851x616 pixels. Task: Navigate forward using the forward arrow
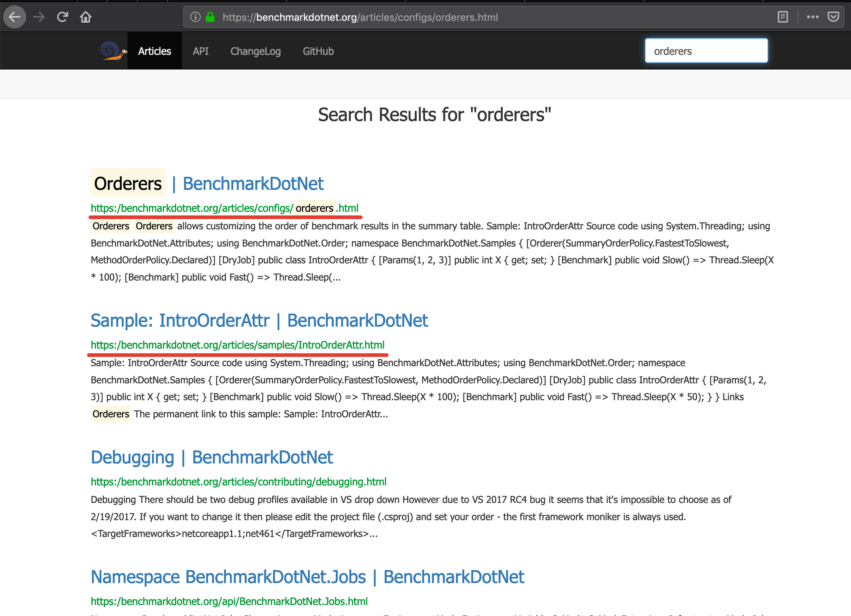click(x=39, y=17)
